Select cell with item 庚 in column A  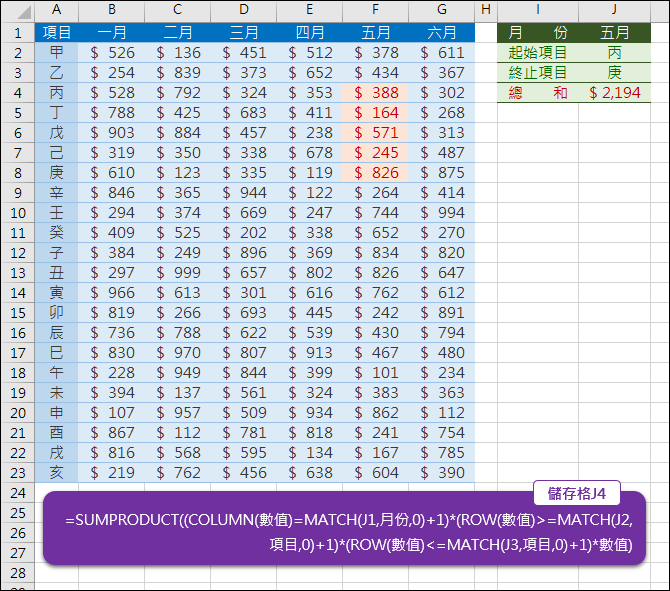pos(56,173)
